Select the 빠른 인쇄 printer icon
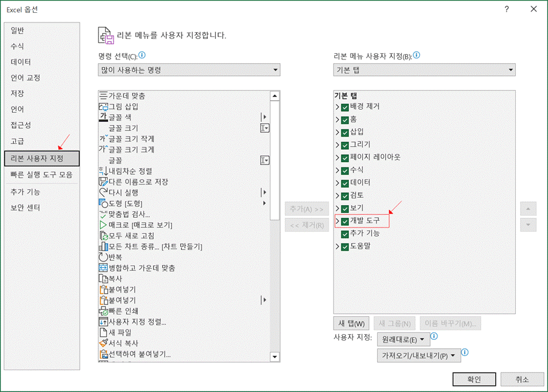Viewport: 548px width, 392px height. (x=103, y=311)
